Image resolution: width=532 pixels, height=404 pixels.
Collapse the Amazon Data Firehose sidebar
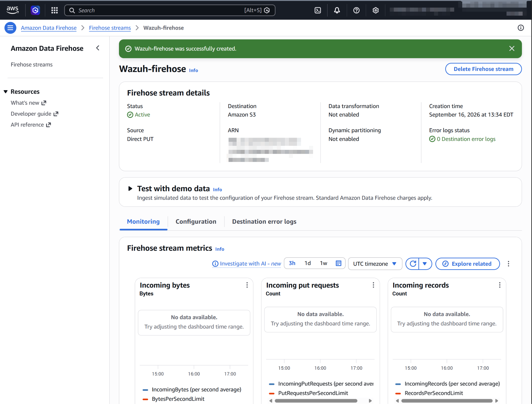(98, 48)
